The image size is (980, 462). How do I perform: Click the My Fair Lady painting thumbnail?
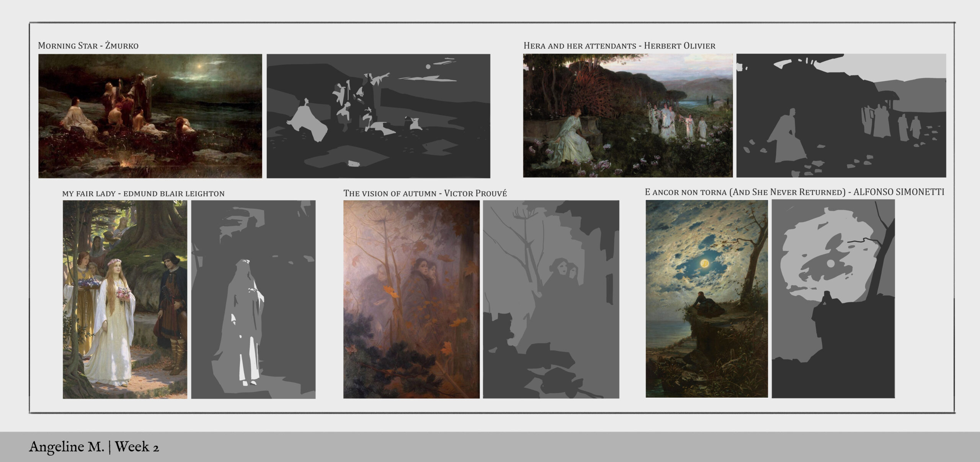pos(125,299)
